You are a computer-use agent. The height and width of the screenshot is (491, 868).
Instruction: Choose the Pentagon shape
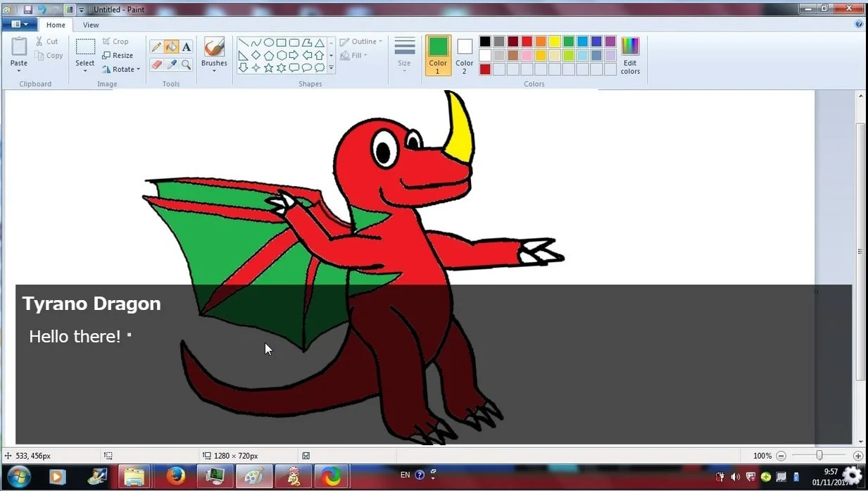[268, 55]
